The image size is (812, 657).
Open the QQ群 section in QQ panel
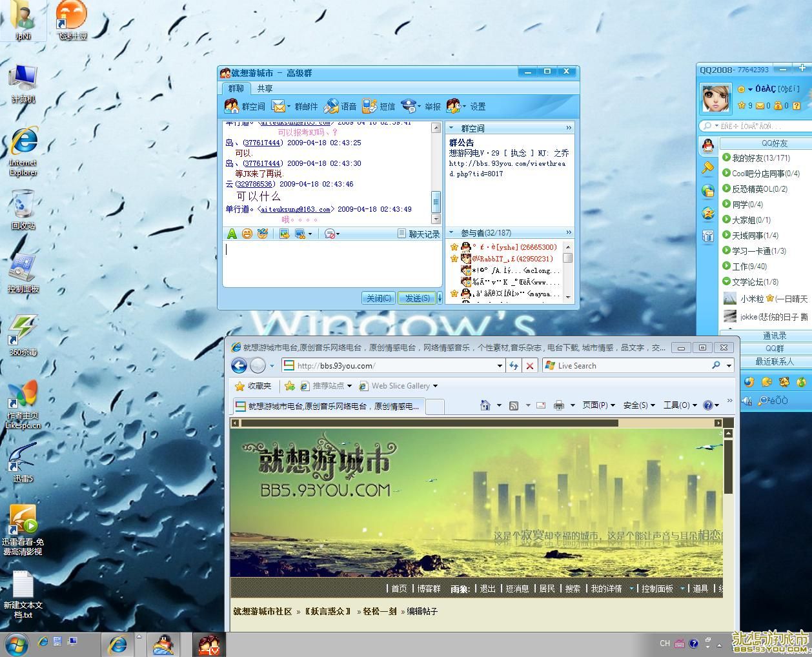(775, 349)
